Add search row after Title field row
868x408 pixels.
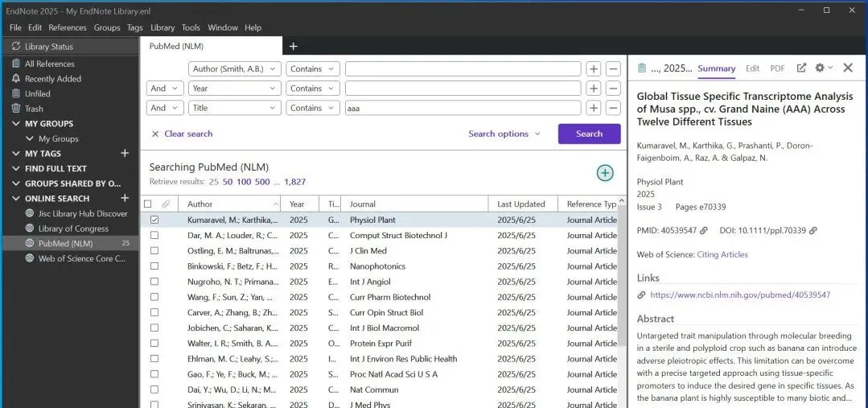click(594, 108)
